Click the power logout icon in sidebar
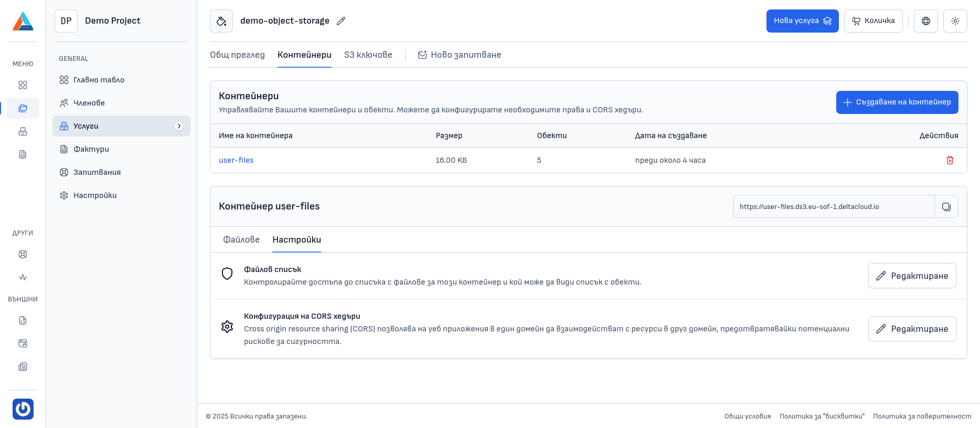The height and width of the screenshot is (428, 980). coord(23,409)
